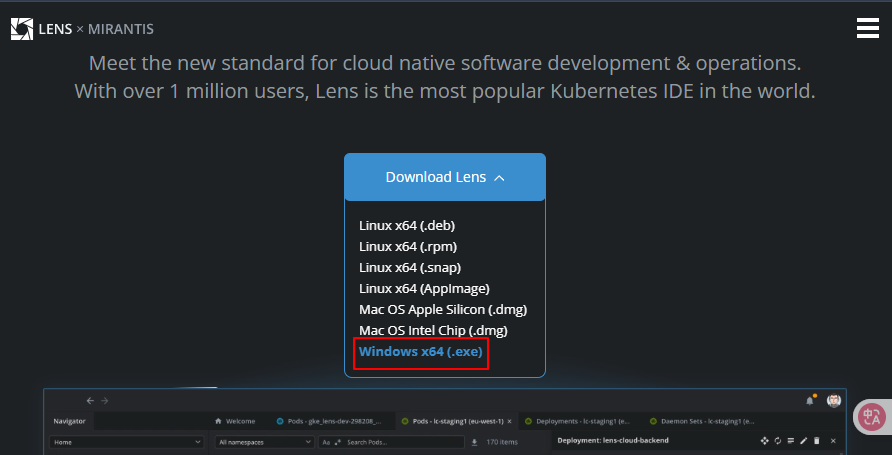Screen dimensions: 892x455
Task: Select Mac OS Intel Chip (.dmg) download
Action: [x=433, y=330]
